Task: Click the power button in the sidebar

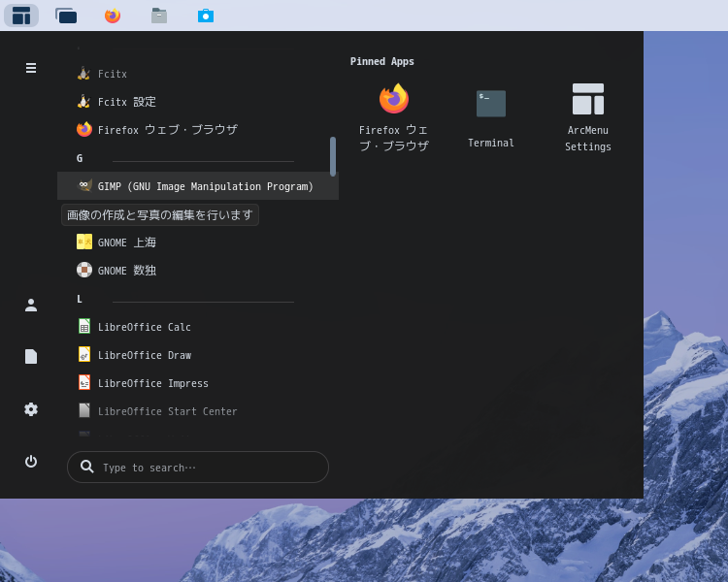Action: pos(31,462)
